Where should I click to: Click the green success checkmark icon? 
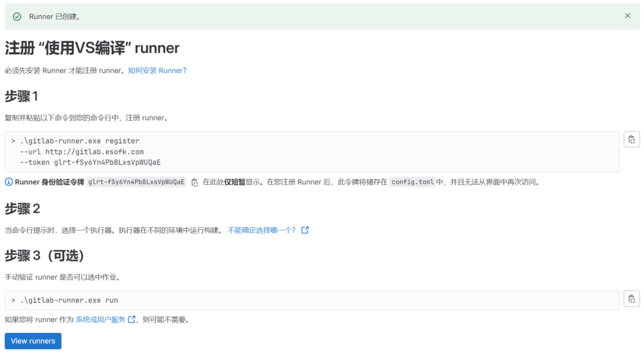(17, 16)
